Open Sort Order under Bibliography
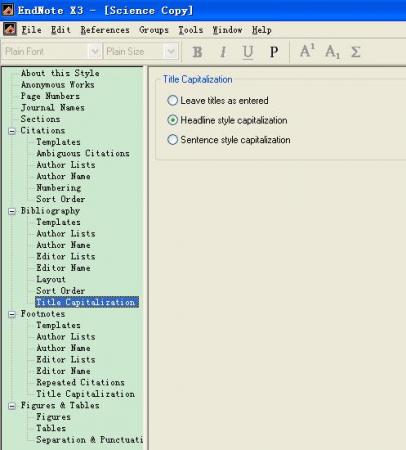 click(x=61, y=291)
